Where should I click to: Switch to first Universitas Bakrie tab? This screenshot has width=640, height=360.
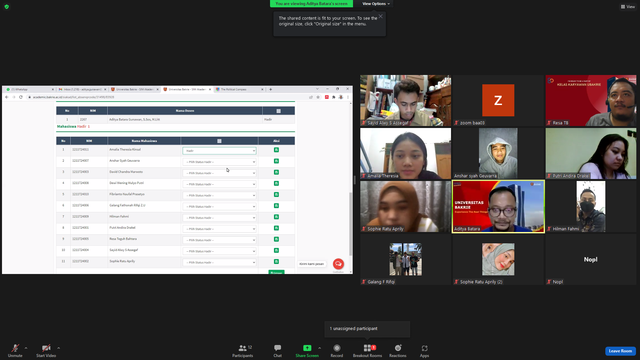tap(134, 89)
